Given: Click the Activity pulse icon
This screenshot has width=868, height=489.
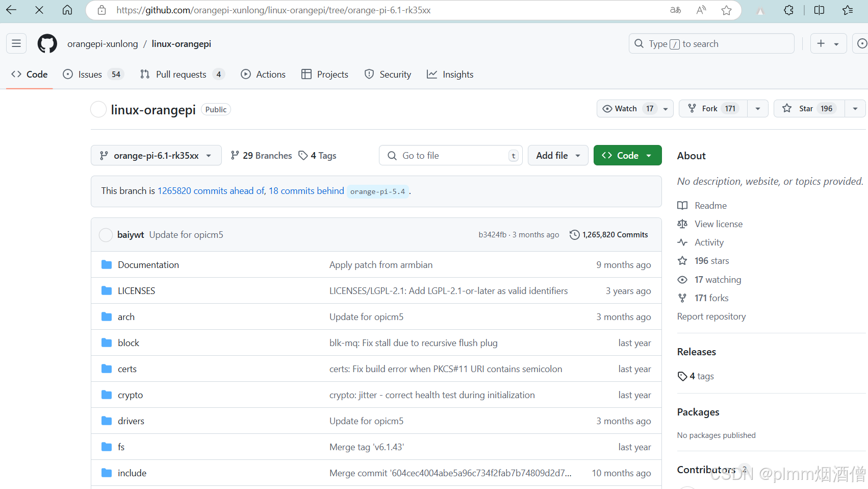Looking at the screenshot, I should tap(682, 242).
